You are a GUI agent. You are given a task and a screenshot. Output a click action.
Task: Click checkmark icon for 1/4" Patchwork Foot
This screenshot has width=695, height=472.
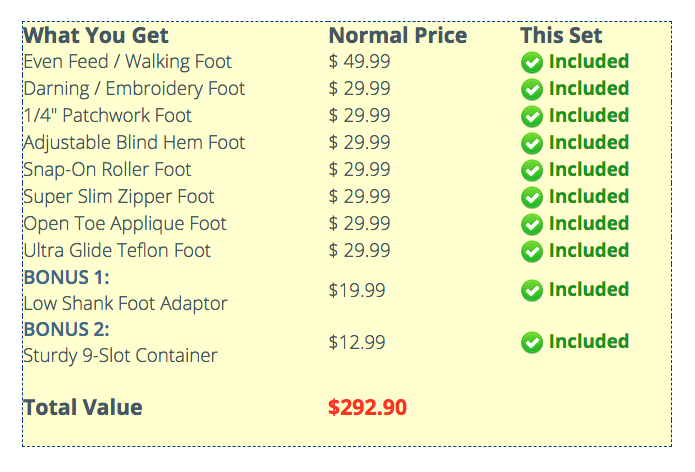coord(532,116)
